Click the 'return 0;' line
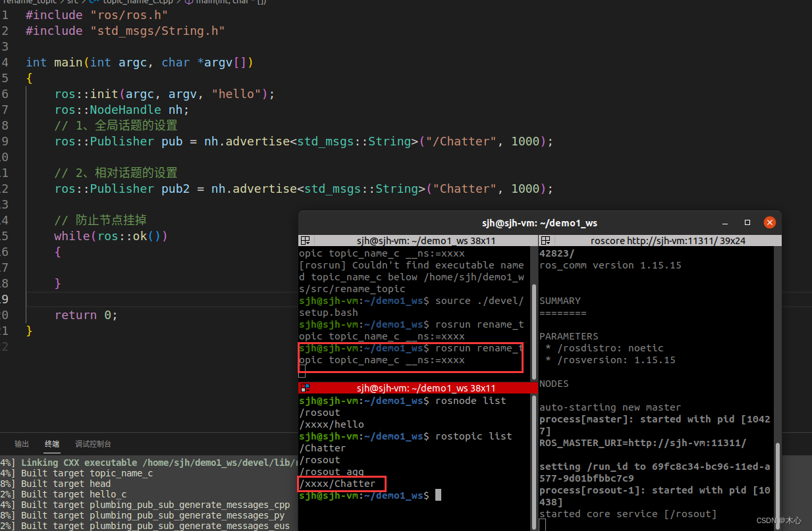812x531 pixels. [86, 315]
